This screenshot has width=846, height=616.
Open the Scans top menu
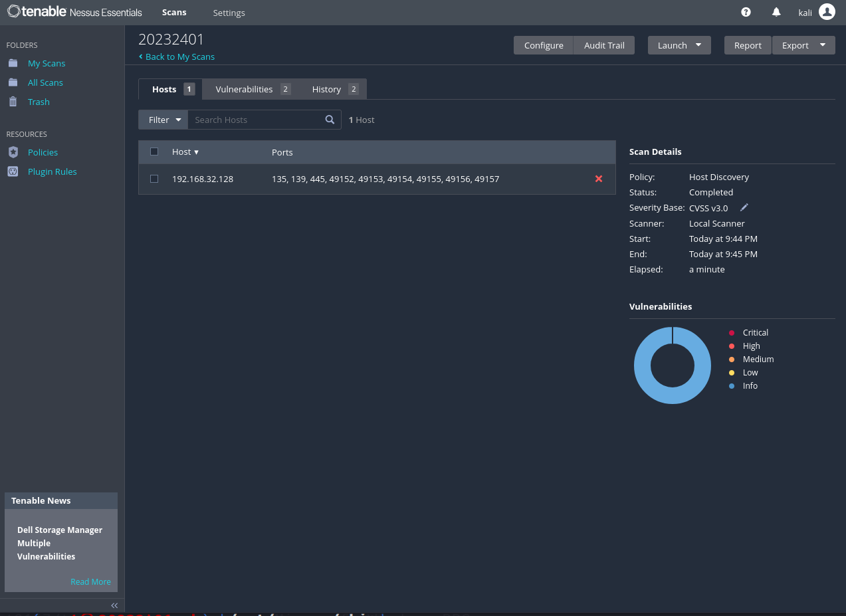(x=174, y=13)
